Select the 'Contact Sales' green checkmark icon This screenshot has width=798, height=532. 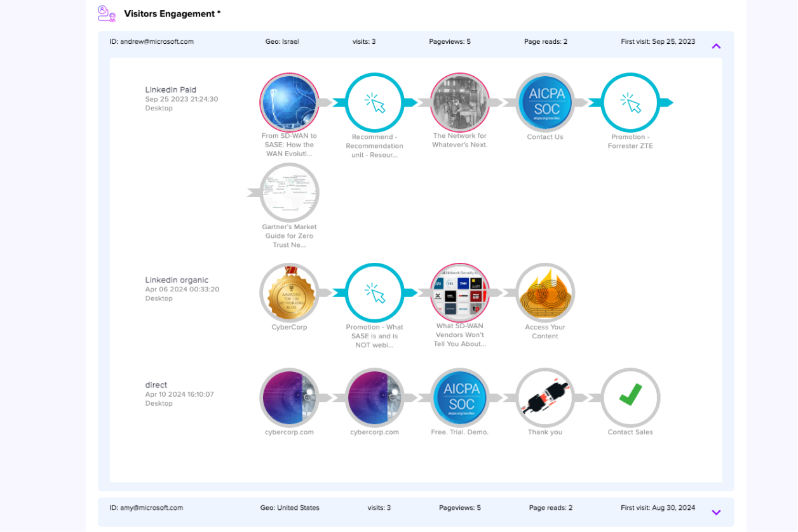(x=631, y=398)
